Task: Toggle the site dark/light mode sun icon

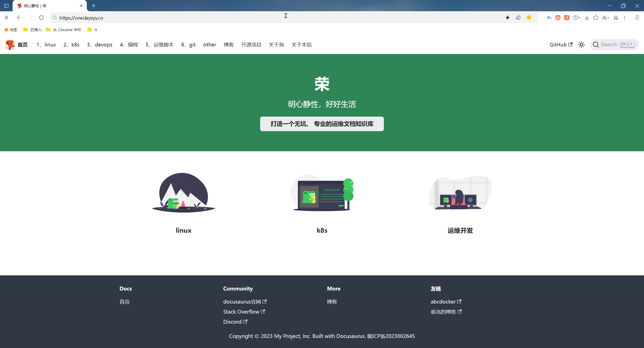Action: click(x=581, y=45)
